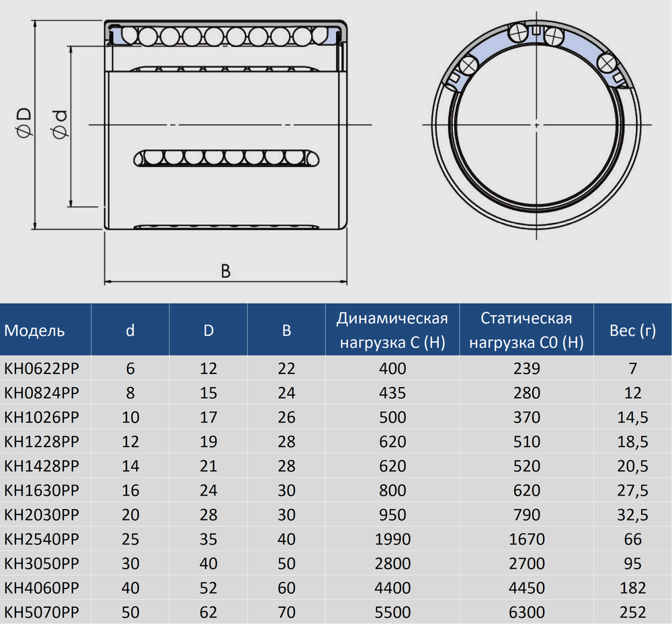Click weight value 14,5
The height and width of the screenshot is (624, 672).
(632, 418)
